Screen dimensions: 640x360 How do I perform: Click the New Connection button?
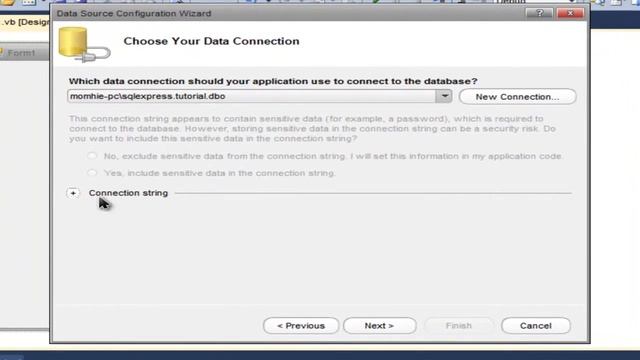tap(517, 97)
